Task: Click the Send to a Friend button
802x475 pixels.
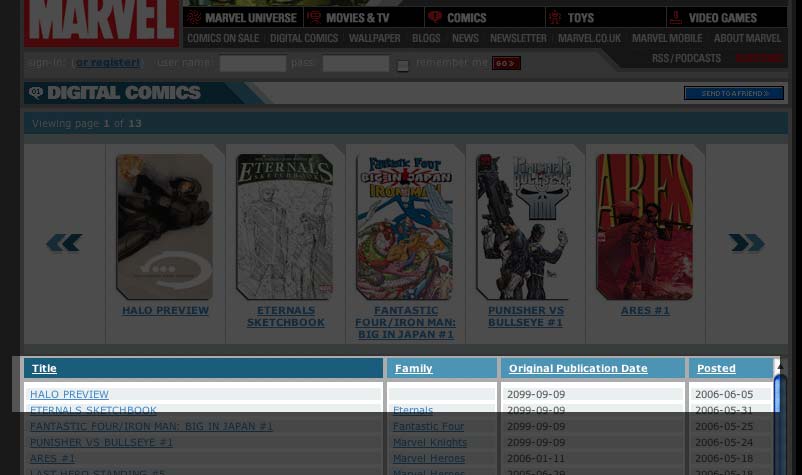Action: click(733, 93)
